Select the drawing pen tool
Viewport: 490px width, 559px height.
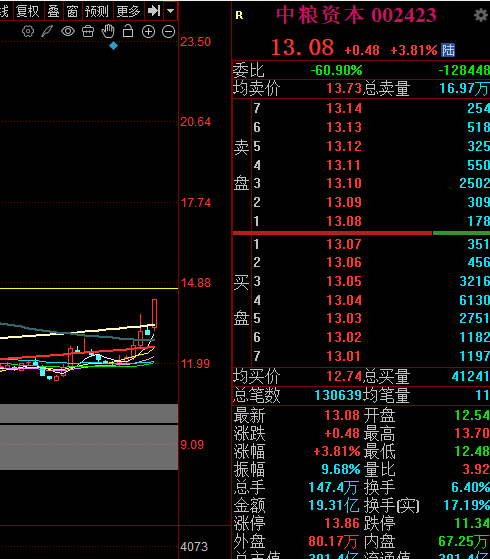[47, 31]
